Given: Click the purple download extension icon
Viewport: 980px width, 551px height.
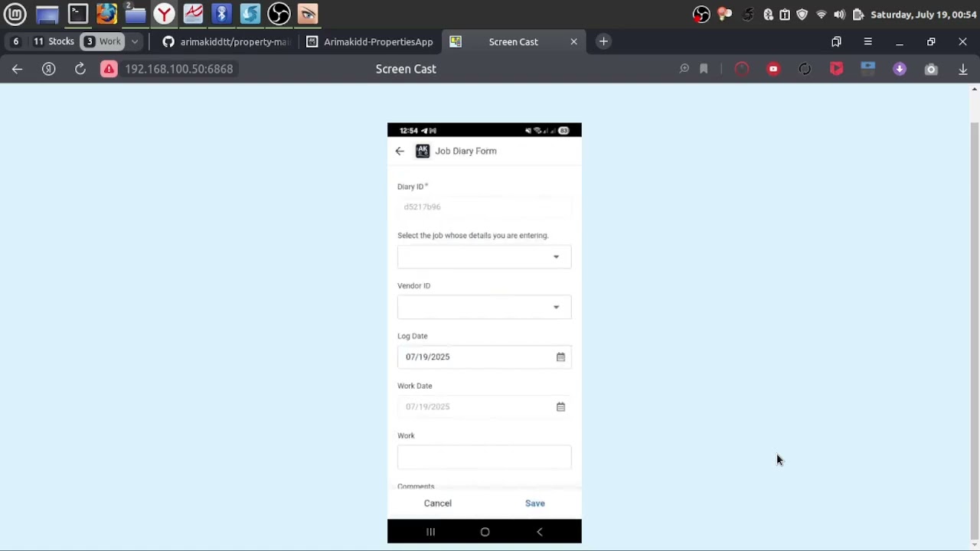Looking at the screenshot, I should pos(900,69).
